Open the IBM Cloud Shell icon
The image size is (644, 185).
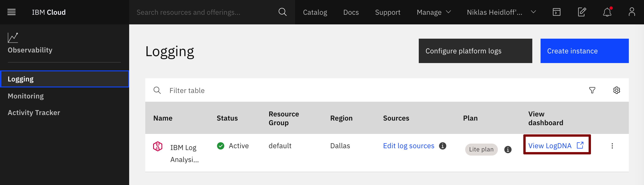click(556, 12)
